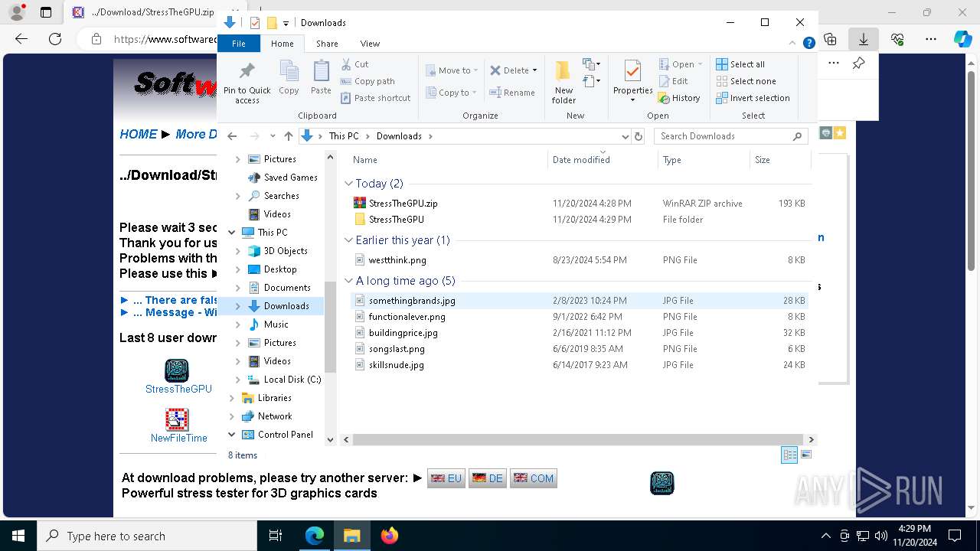Open the Explorer Help icon

coord(808,44)
